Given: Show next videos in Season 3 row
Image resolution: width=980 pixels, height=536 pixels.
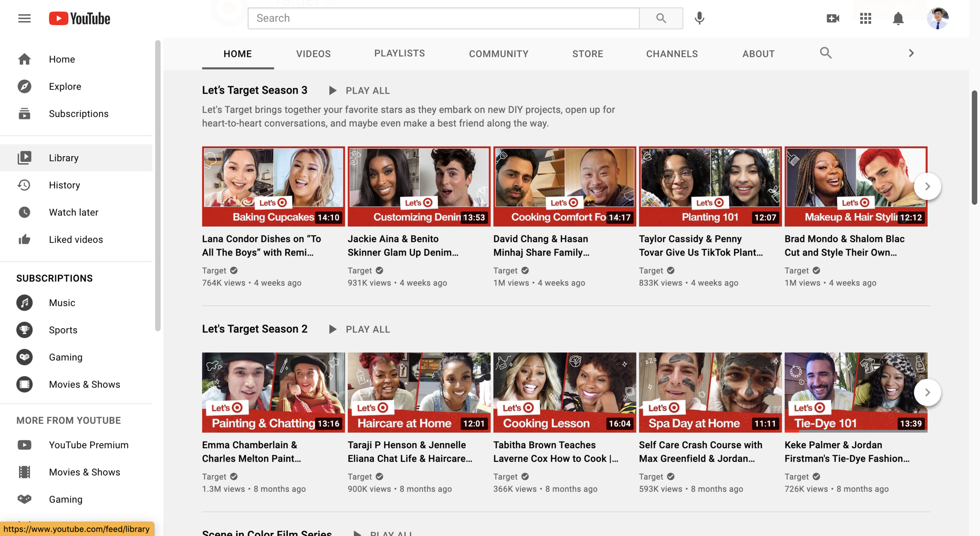Looking at the screenshot, I should 927,187.
